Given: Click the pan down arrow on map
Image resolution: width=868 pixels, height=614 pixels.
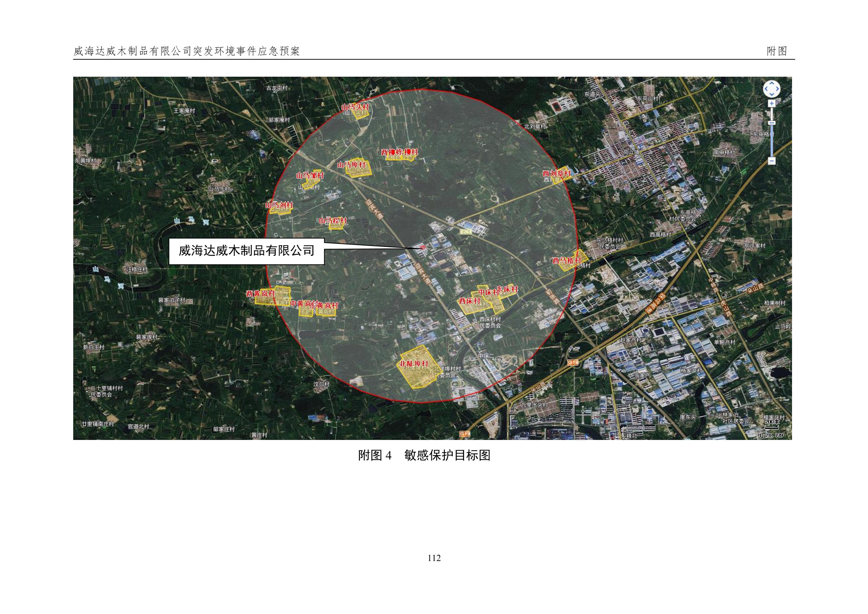Looking at the screenshot, I should [x=772, y=95].
